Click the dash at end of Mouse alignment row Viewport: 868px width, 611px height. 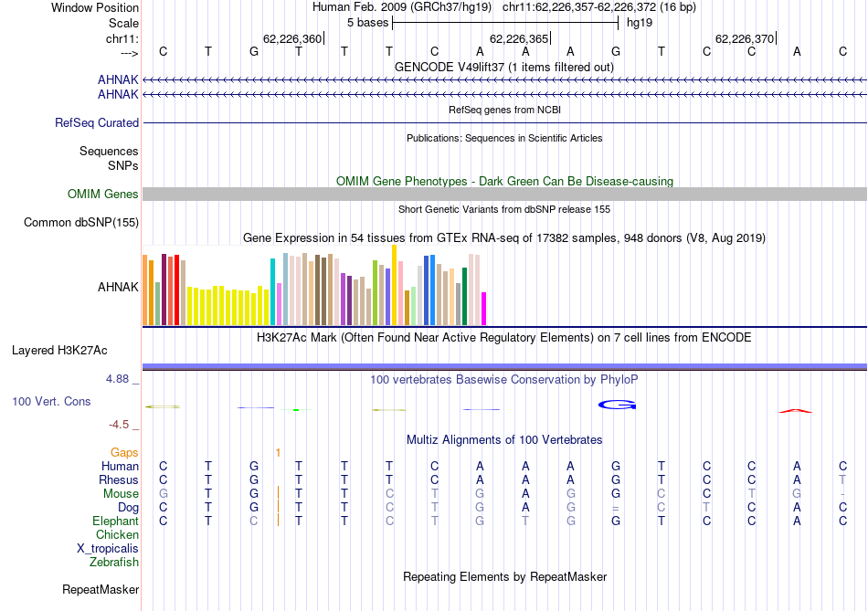pyautogui.click(x=842, y=494)
